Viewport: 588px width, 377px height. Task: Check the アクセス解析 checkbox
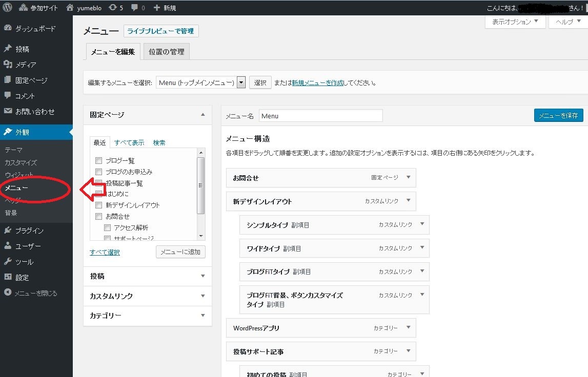[x=107, y=227]
